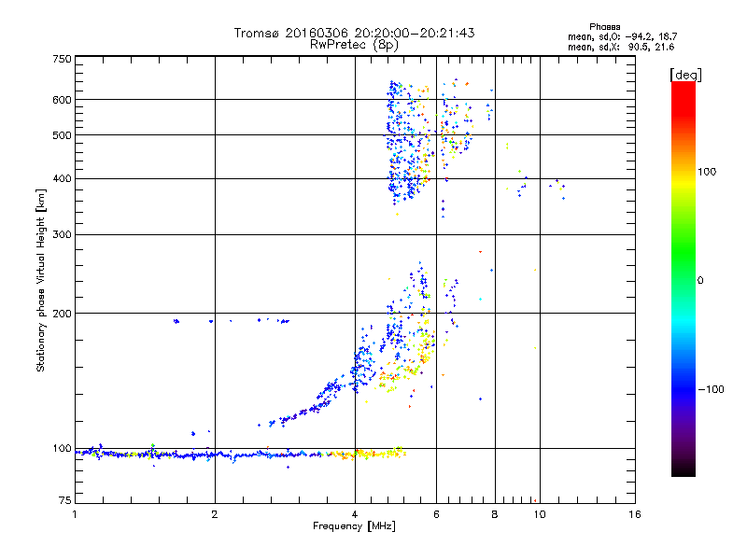The width and height of the screenshot is (747, 560).
Task: Click y-axis tick label '300'
Action: (x=62, y=235)
